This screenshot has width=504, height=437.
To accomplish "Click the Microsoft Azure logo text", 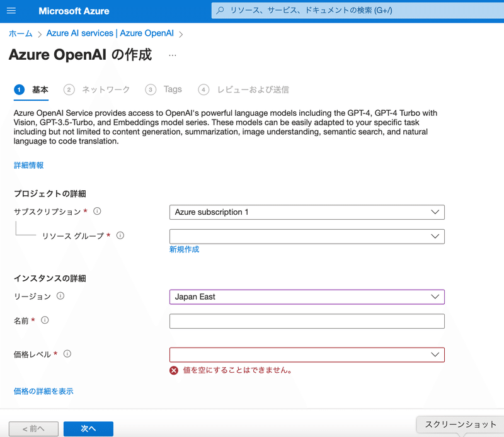I will [74, 11].
